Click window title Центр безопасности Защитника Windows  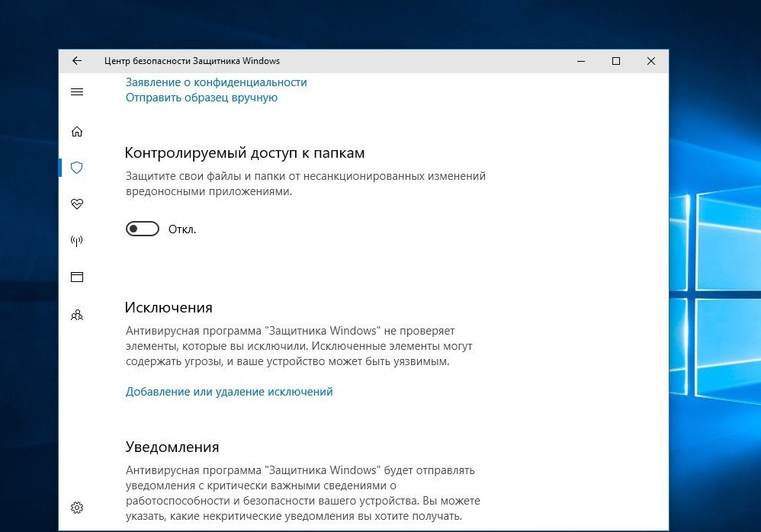tap(192, 61)
